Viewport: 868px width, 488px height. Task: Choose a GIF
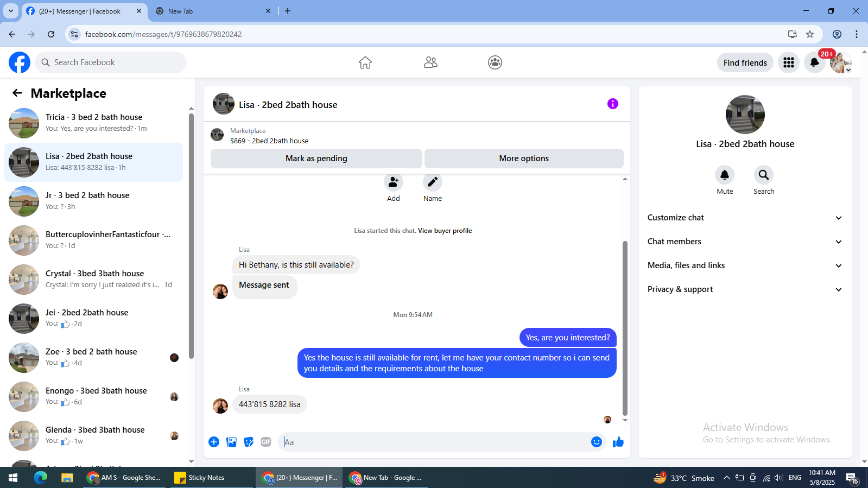point(266,442)
